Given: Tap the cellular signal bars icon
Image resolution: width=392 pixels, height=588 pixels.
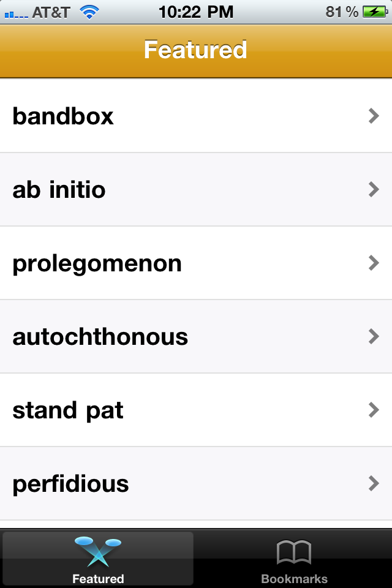Looking at the screenshot, I should [16, 14].
